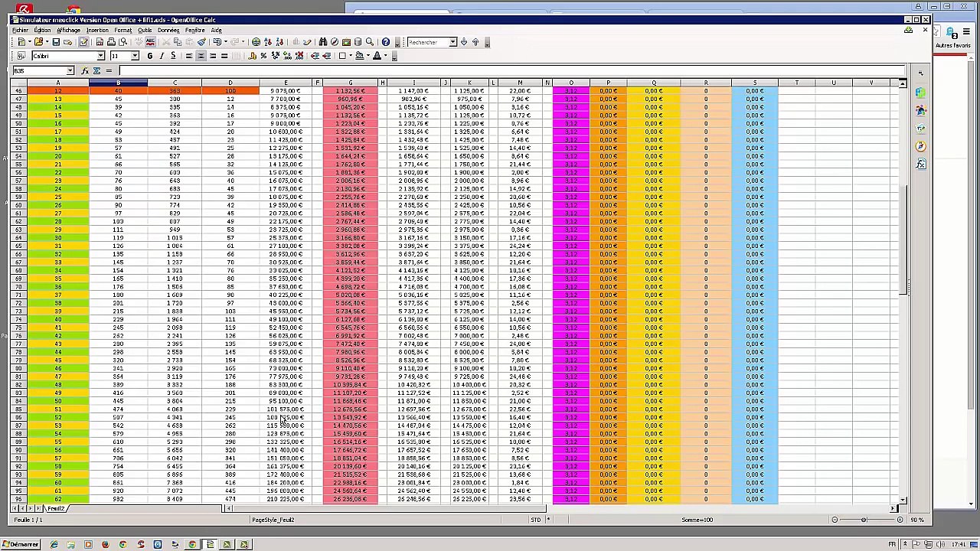Open the Function Wizard icon in formula bar

[x=85, y=70]
